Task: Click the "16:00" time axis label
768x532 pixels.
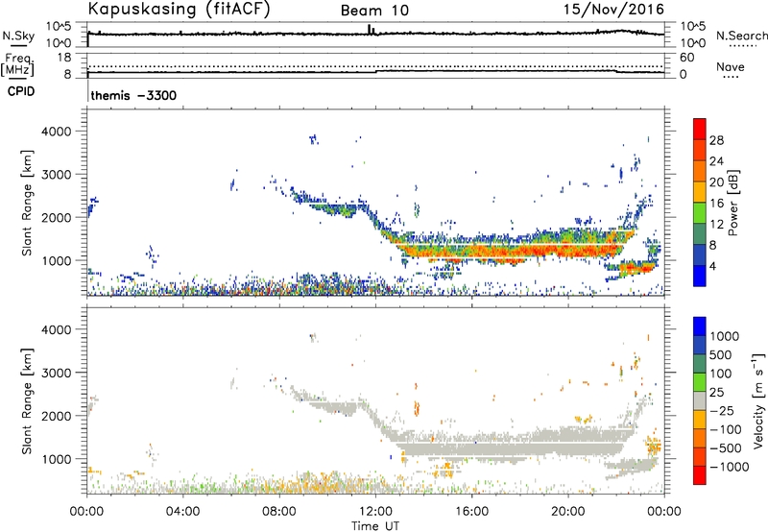Action: tap(471, 512)
